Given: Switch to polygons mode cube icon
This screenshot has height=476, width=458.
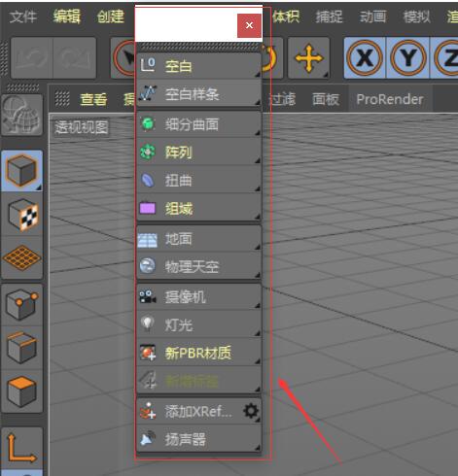Looking at the screenshot, I should (x=21, y=391).
